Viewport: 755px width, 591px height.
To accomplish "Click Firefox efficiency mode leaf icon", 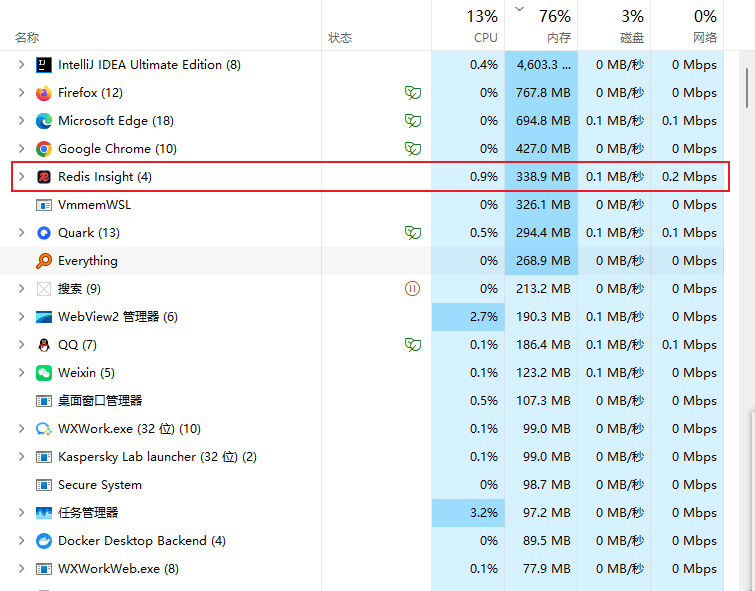I will click(x=413, y=92).
